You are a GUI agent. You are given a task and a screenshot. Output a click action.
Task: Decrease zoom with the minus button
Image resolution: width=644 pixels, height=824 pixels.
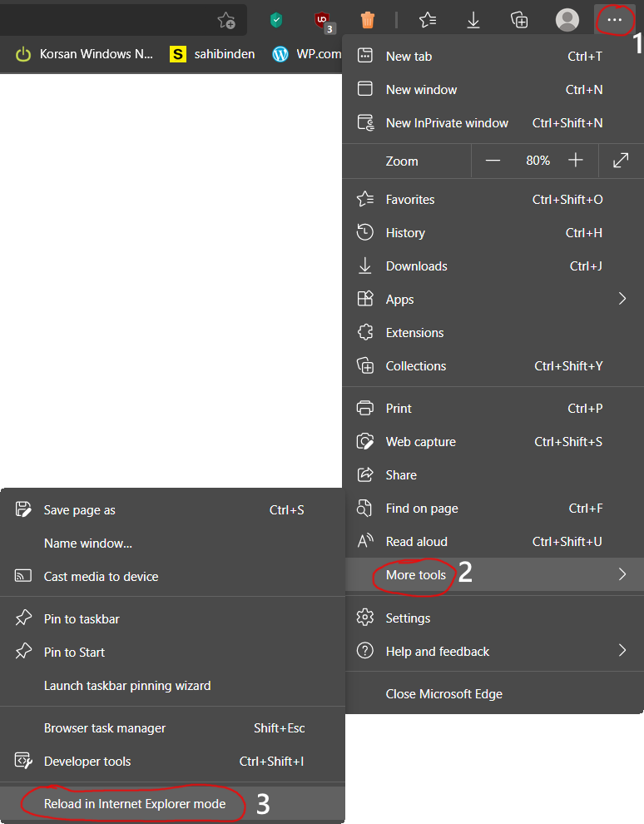coord(493,161)
